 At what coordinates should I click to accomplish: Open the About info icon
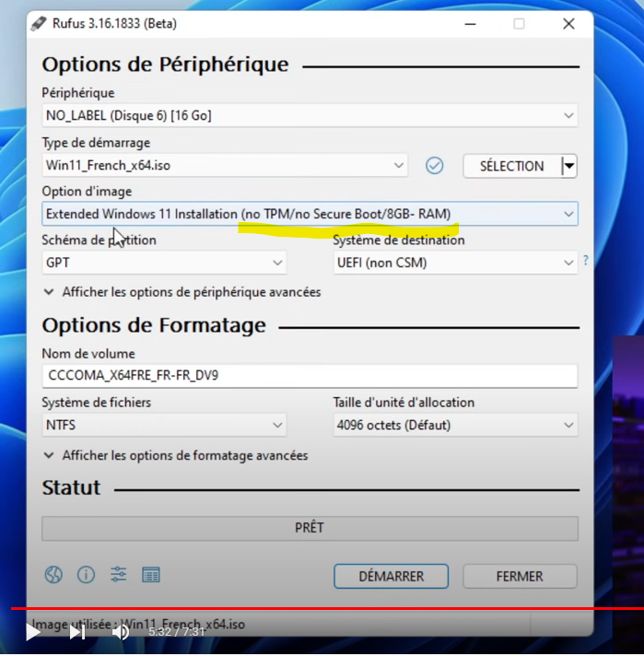86,574
